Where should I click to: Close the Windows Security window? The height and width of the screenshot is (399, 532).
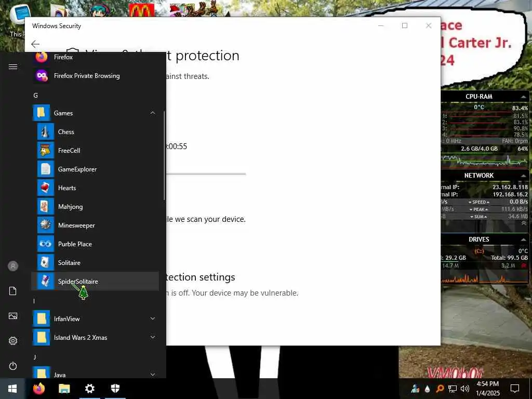[429, 26]
